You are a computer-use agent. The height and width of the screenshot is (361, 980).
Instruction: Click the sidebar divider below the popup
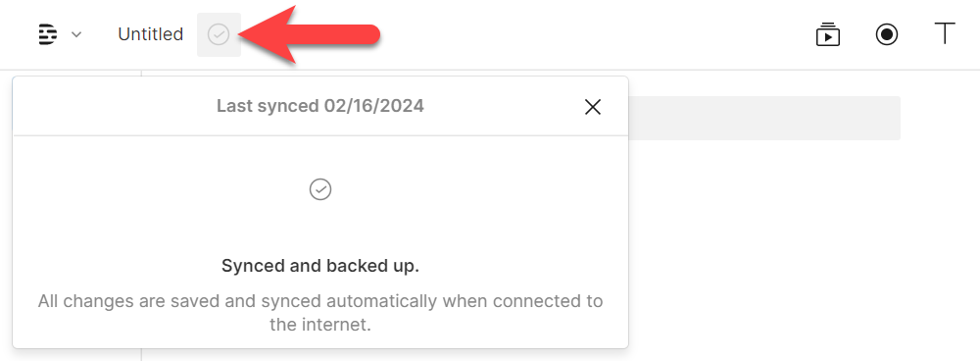[x=141, y=355]
